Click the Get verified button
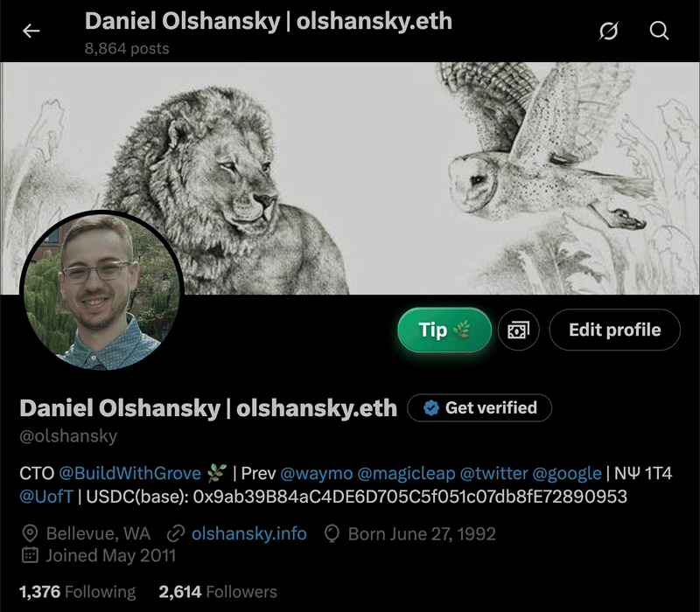This screenshot has height=612, width=700. [x=479, y=407]
